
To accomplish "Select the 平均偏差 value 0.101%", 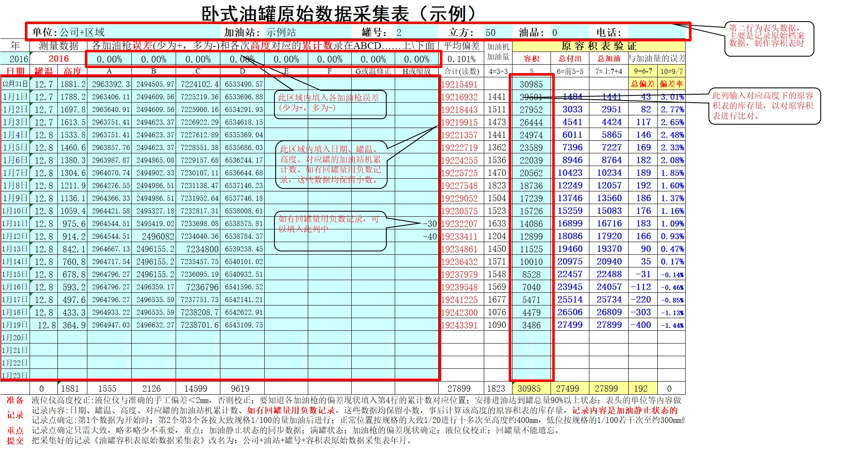I will (461, 59).
